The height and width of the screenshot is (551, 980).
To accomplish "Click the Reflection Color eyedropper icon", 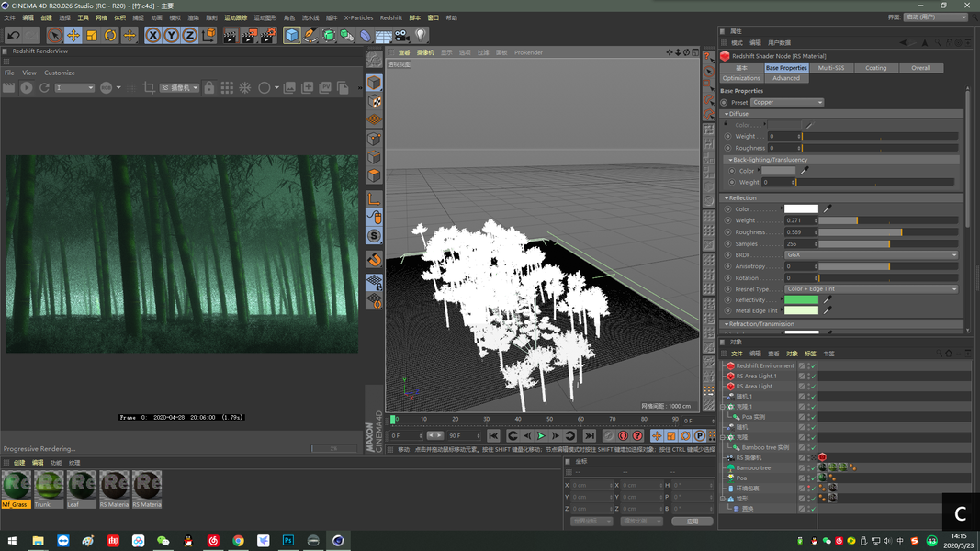I will click(828, 209).
